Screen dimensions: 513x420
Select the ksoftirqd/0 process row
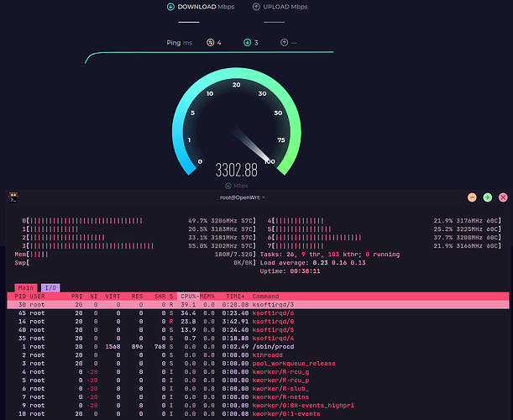pos(258,322)
